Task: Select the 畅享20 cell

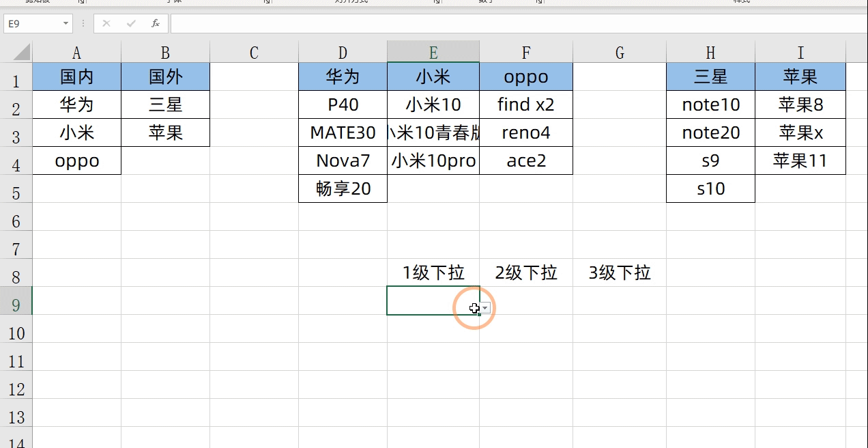Action: (x=343, y=188)
